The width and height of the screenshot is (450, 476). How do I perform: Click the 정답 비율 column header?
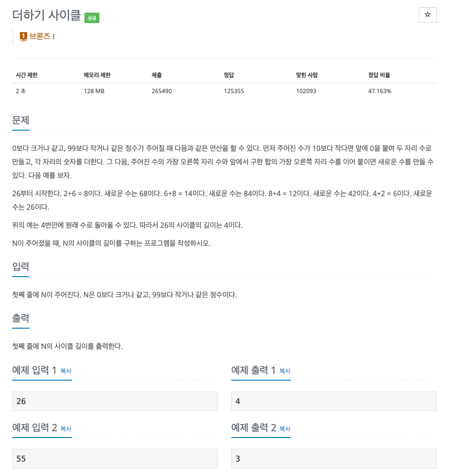[379, 75]
